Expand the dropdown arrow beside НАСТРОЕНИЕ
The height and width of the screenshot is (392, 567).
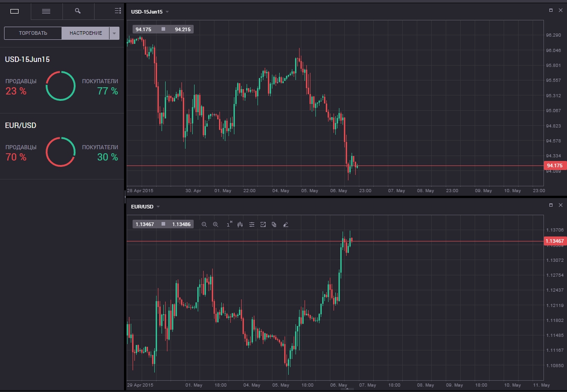coord(114,33)
